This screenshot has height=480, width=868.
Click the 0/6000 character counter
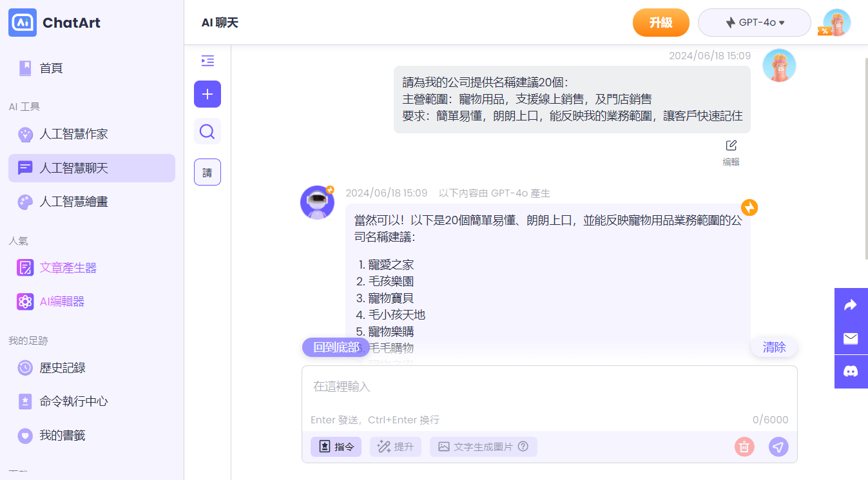(x=770, y=420)
